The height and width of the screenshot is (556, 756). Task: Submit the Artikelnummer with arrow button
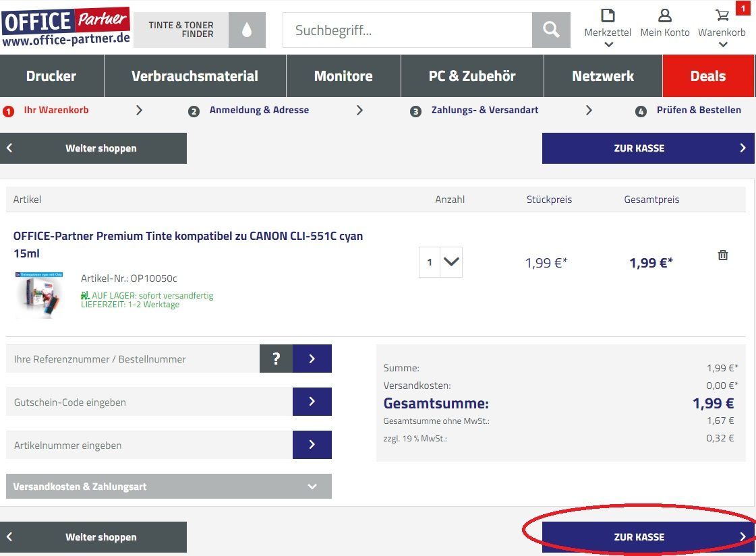(312, 444)
